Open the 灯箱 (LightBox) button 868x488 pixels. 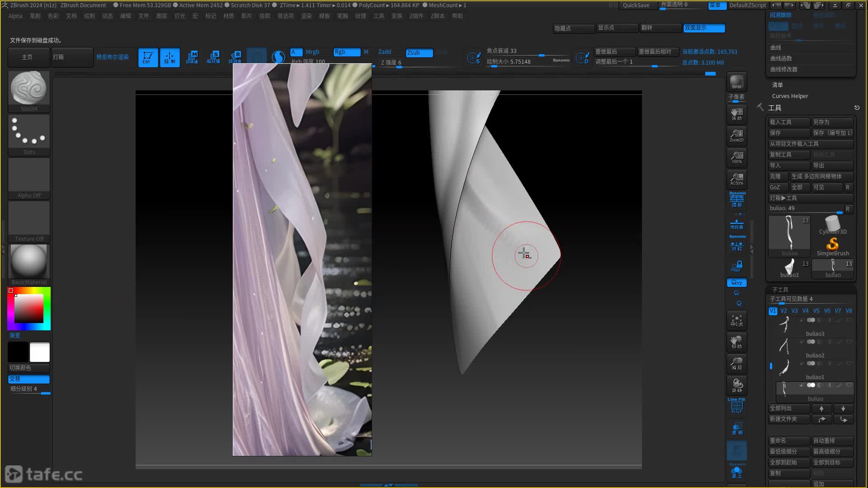pyautogui.click(x=72, y=57)
